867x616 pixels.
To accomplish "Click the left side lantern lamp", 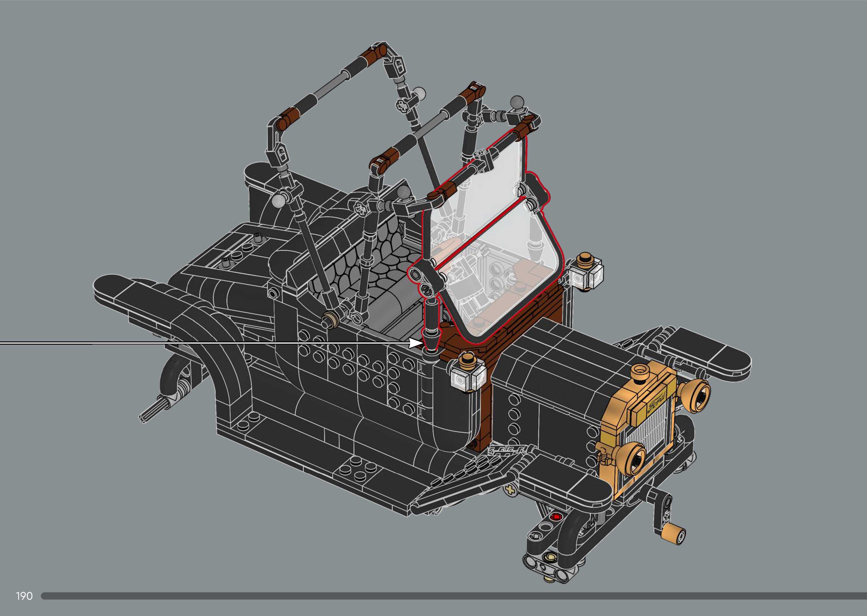I will coord(468,374).
